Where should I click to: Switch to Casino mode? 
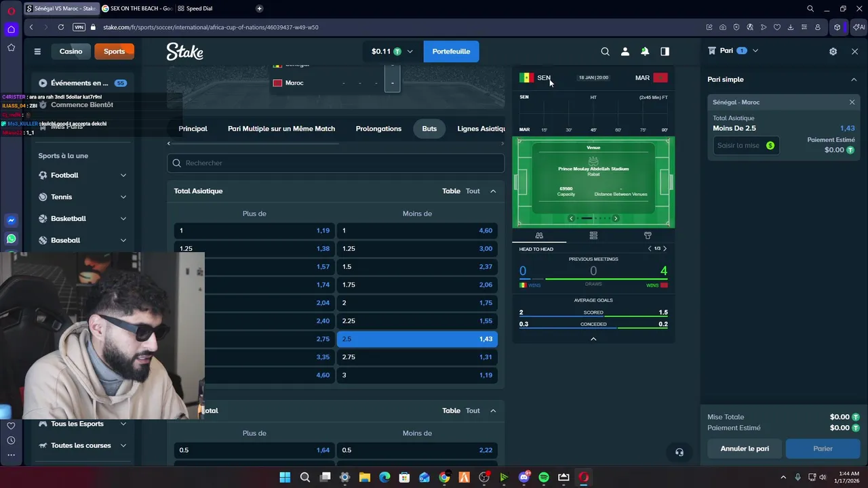point(71,52)
